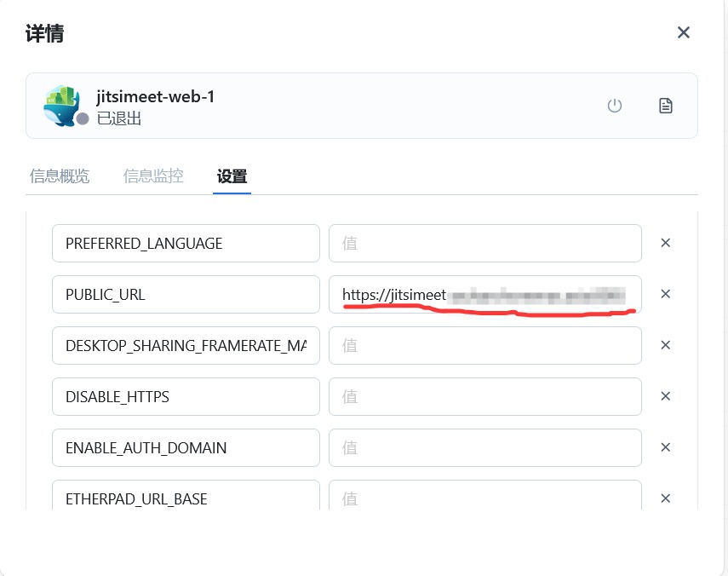Screen dimensions: 728x576
Task: Click the DISABLE_HTTPS value field
Action: 484,396
